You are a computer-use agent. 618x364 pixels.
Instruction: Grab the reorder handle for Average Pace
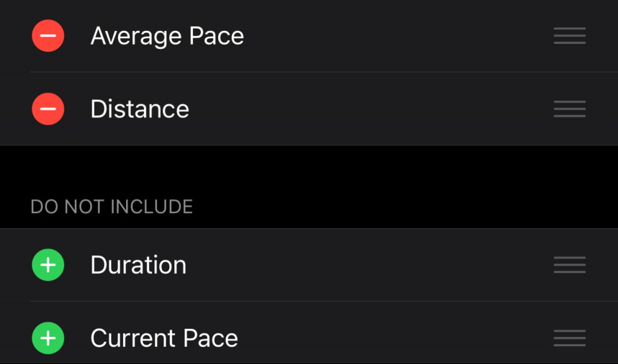(x=570, y=36)
